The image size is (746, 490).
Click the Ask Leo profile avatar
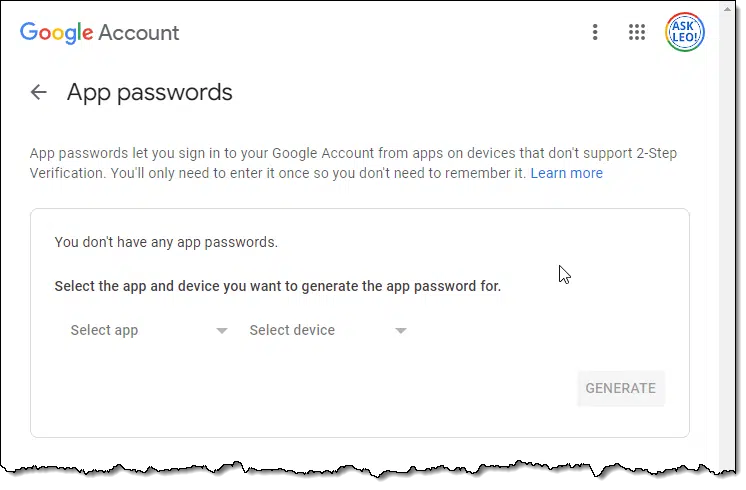coord(685,32)
